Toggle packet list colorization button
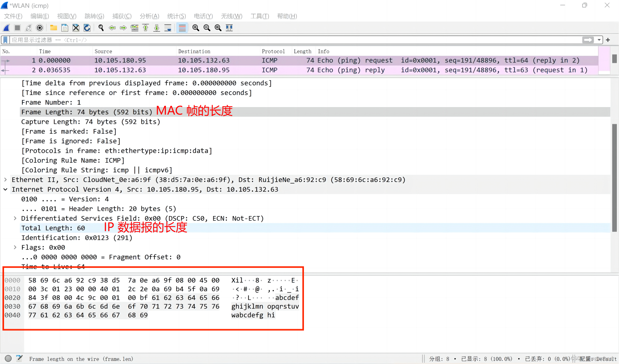The width and height of the screenshot is (619, 364). tap(182, 28)
